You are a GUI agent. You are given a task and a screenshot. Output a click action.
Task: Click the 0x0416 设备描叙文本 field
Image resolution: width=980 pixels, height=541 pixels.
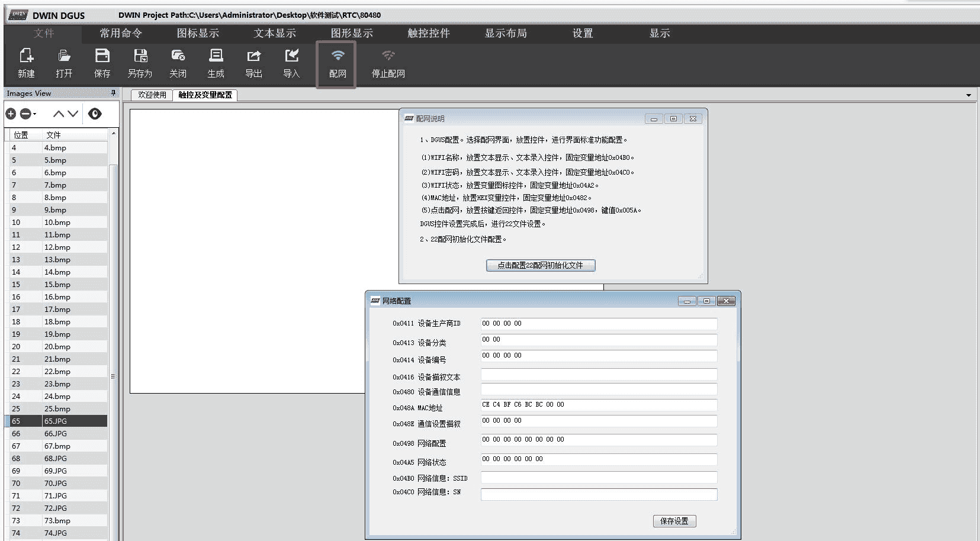coord(599,374)
